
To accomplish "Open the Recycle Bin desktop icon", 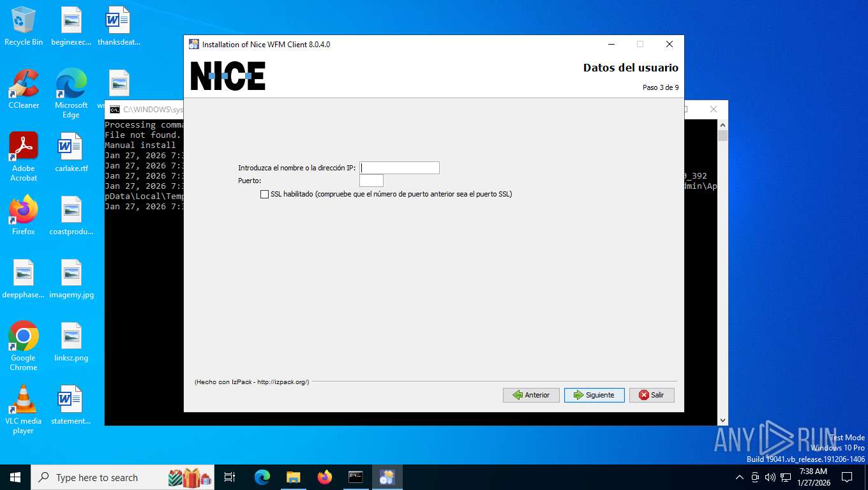I will point(24,26).
